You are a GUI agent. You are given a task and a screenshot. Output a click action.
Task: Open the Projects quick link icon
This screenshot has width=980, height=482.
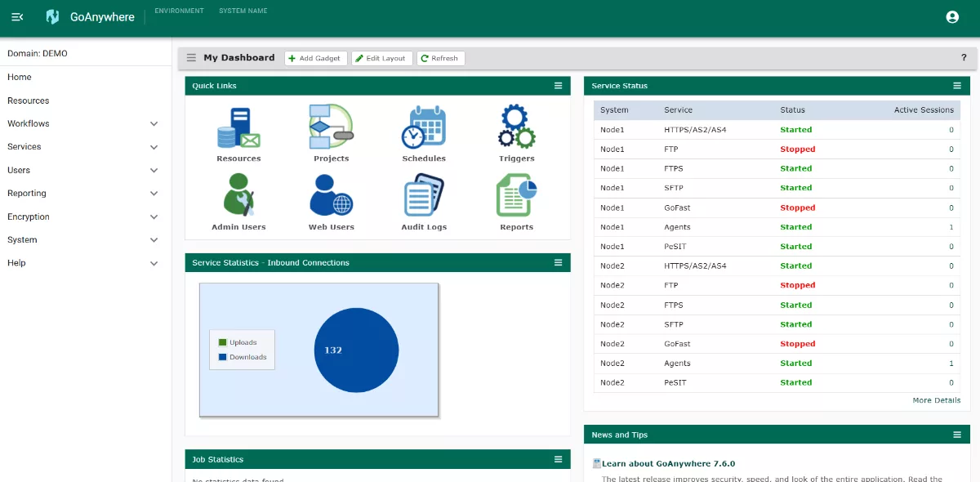331,127
